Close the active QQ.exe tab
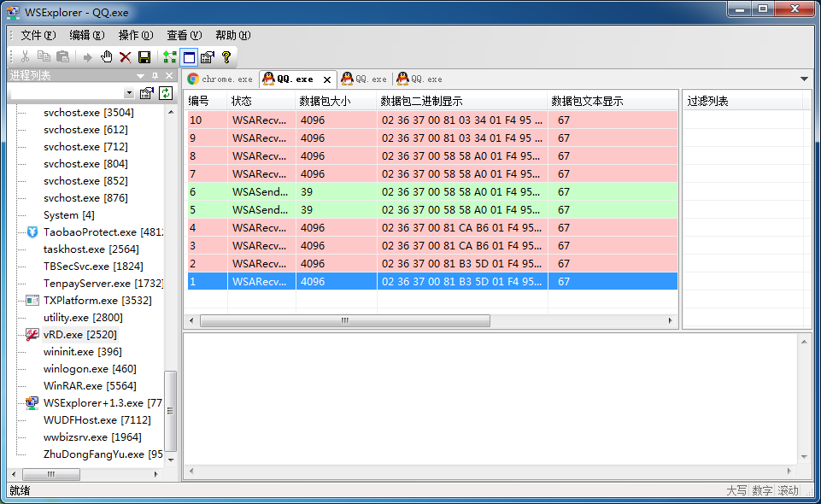 pyautogui.click(x=327, y=79)
